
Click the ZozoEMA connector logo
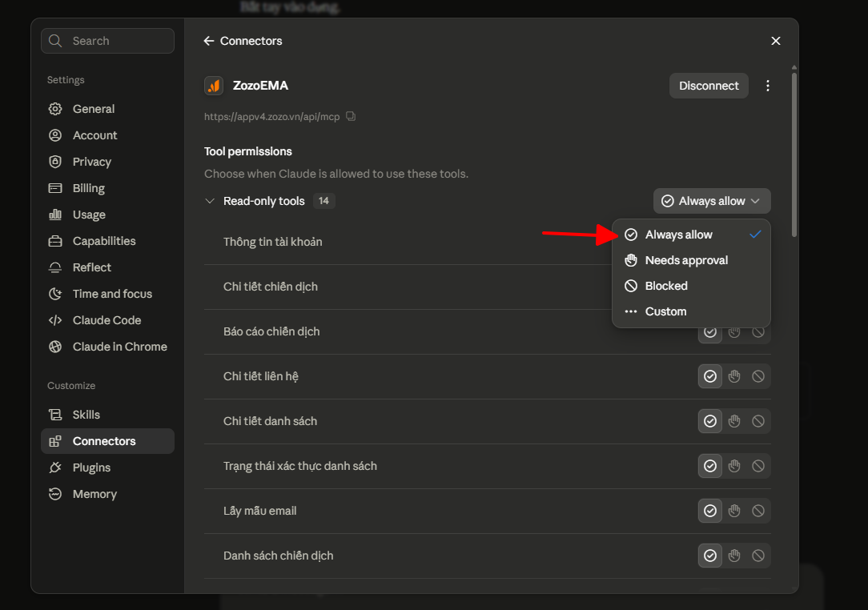(x=214, y=86)
